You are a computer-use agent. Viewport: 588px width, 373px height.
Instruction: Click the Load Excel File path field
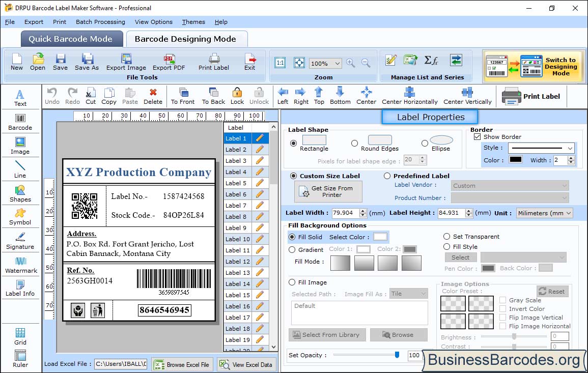tap(121, 364)
